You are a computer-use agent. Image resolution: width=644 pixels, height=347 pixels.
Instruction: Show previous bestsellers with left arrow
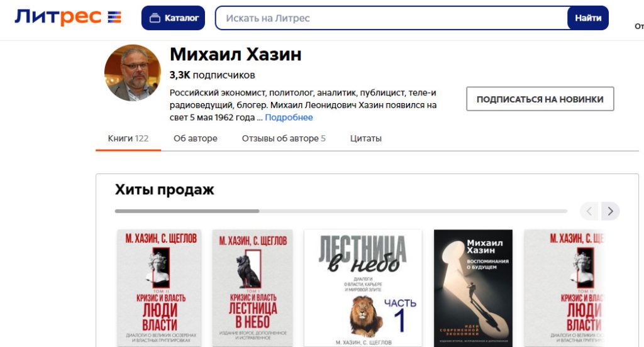590,211
